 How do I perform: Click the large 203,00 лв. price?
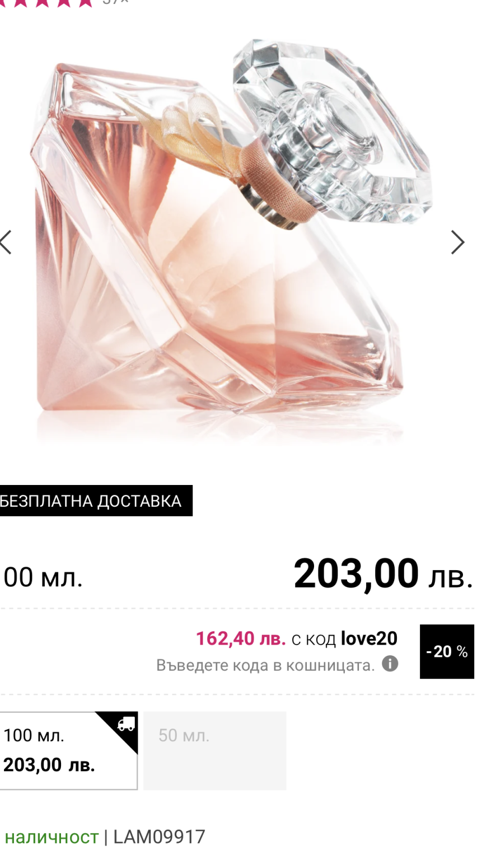click(x=383, y=574)
